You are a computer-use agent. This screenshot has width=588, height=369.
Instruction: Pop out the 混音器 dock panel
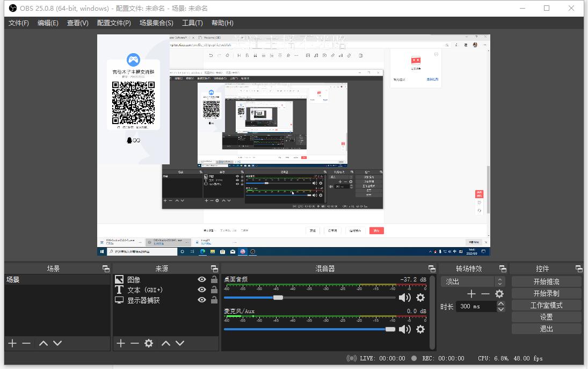[432, 269]
